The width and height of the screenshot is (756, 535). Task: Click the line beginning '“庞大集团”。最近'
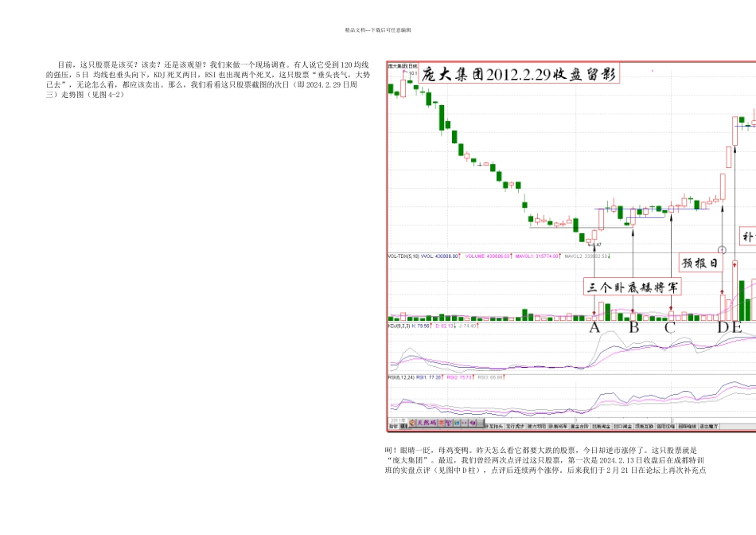pyautogui.click(x=545, y=460)
